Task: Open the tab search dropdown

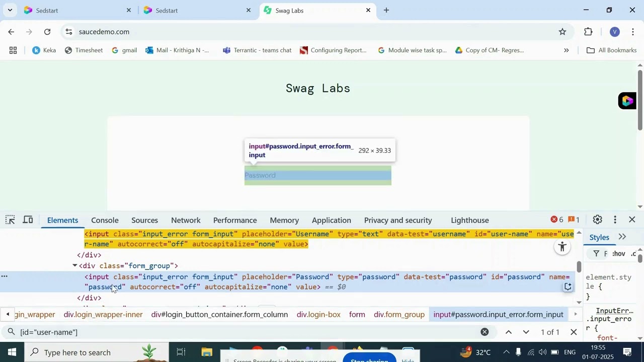Action: [x=10, y=10]
